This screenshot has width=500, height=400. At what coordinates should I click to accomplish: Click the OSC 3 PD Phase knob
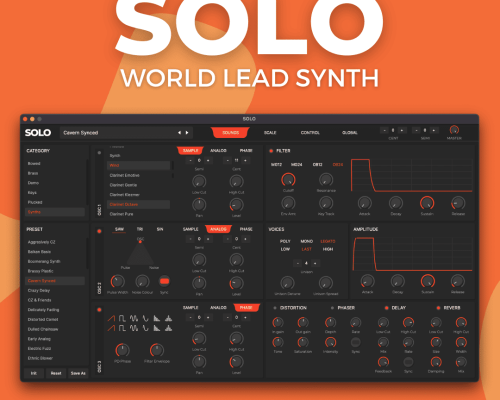pyautogui.click(x=122, y=350)
